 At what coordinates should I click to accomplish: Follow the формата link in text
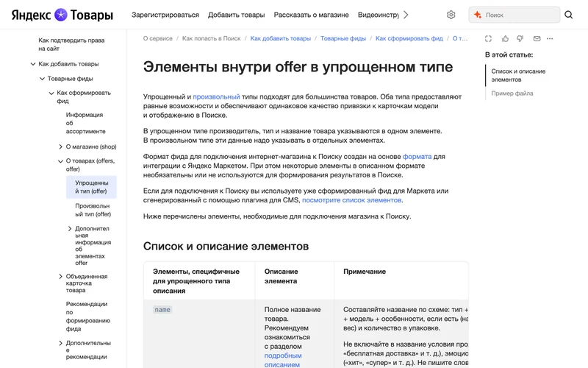point(417,156)
